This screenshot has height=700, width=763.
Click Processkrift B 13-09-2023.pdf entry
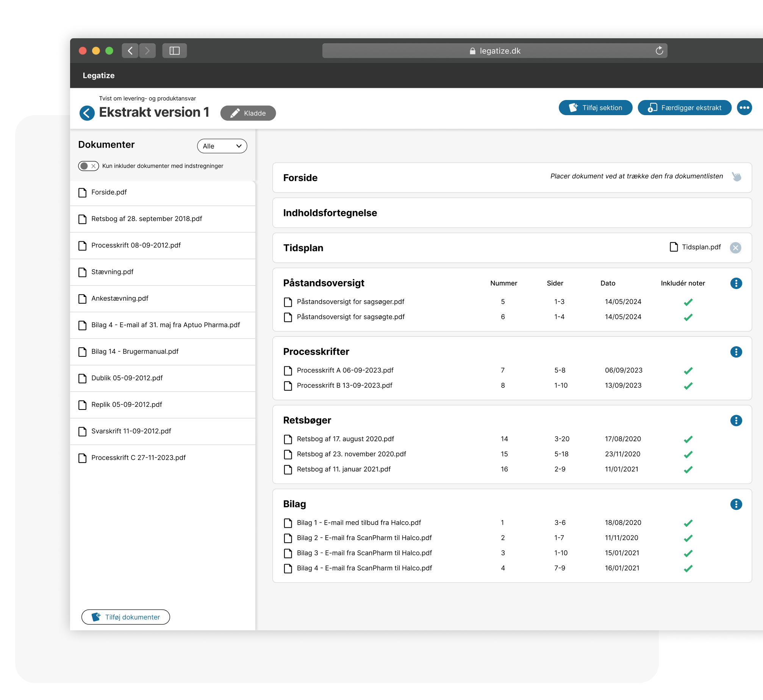(345, 385)
